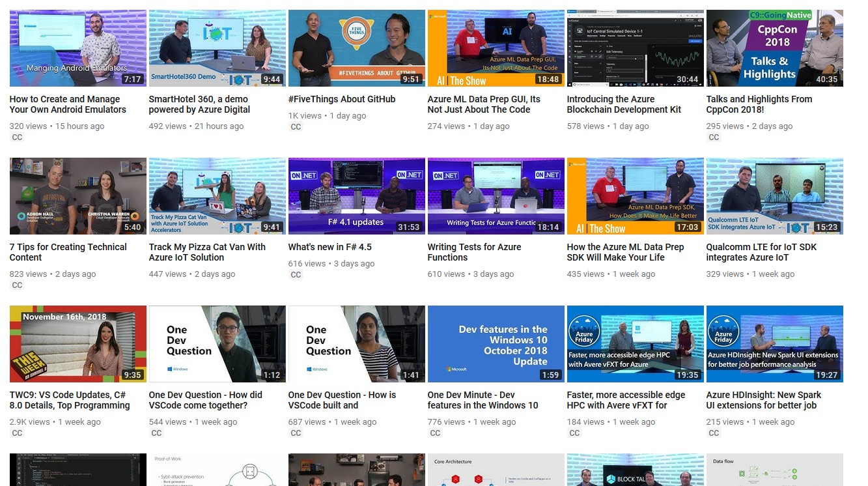Click the 1:12 One Dev Question thumbnail
The image size is (868, 486).
[217, 344]
